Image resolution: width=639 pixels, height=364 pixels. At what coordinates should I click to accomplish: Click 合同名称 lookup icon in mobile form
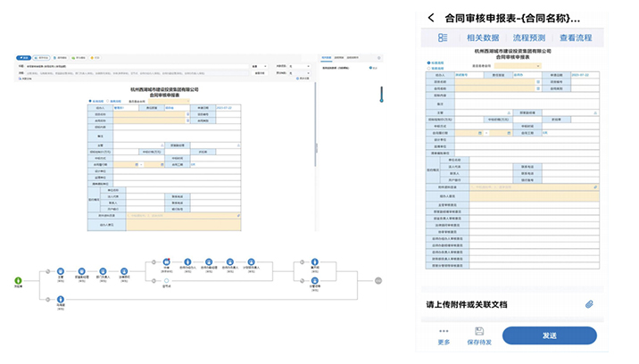538,88
